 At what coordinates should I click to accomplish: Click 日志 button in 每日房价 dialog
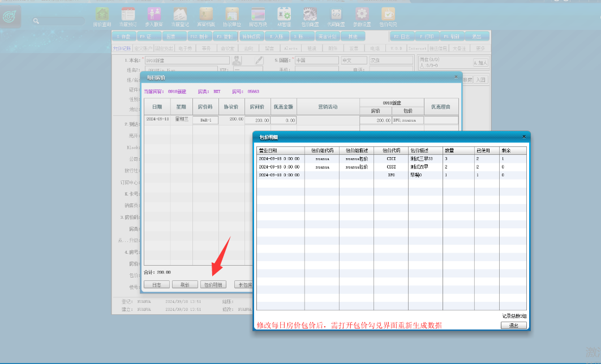coord(157,285)
